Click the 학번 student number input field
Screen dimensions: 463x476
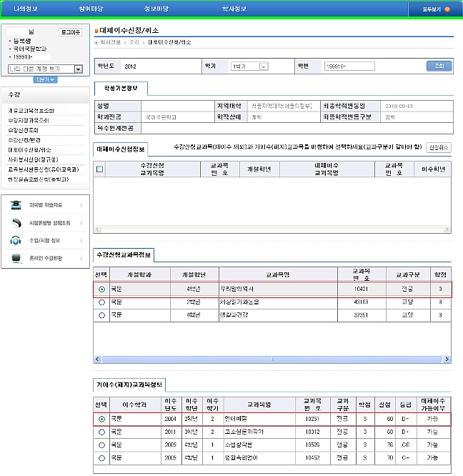coord(349,66)
